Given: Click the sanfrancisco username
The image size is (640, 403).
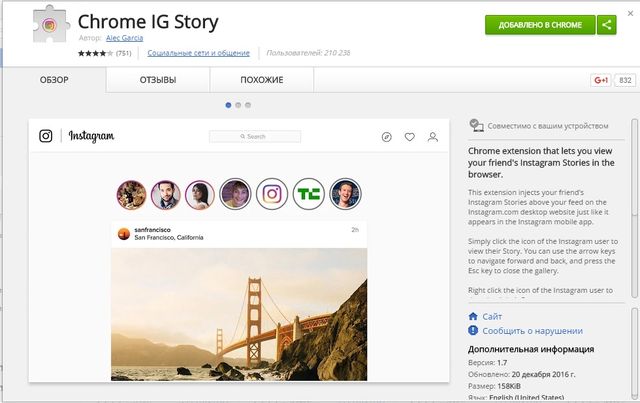Looking at the screenshot, I should (x=153, y=230).
